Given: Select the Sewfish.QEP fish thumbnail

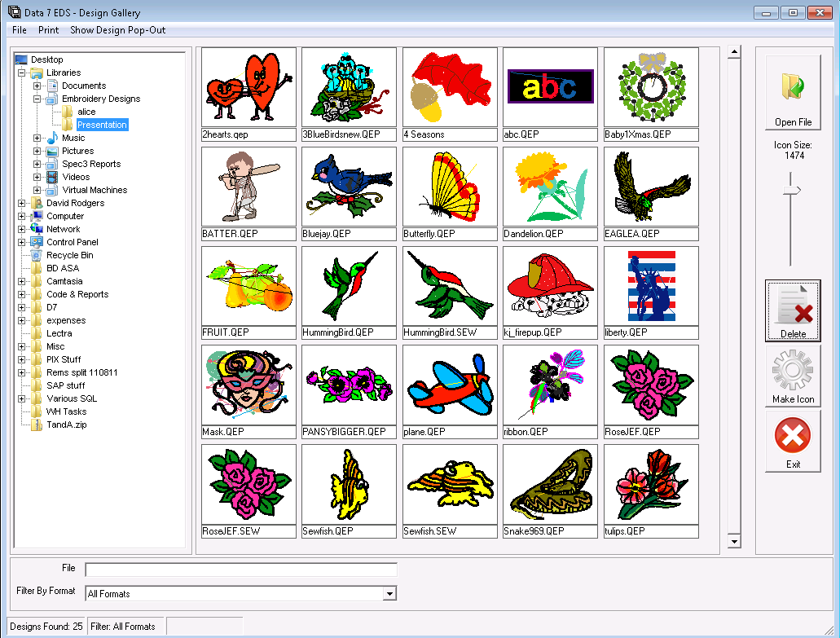Looking at the screenshot, I should (350, 484).
